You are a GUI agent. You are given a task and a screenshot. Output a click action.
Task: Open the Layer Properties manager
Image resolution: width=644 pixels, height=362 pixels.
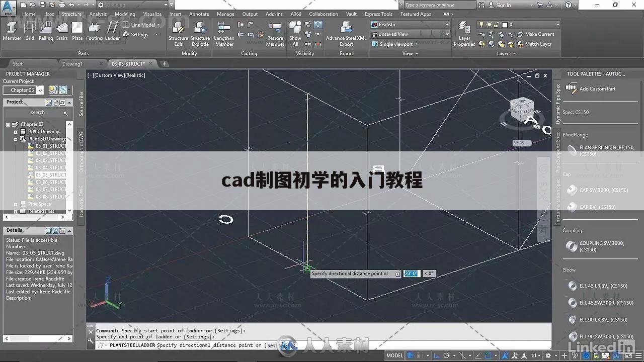tap(464, 34)
